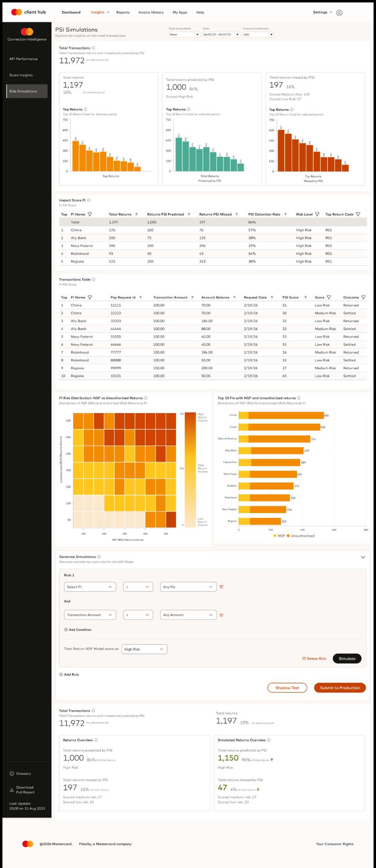Sort by PSI Detection Rate arrow
376x868 pixels.
[285, 214]
